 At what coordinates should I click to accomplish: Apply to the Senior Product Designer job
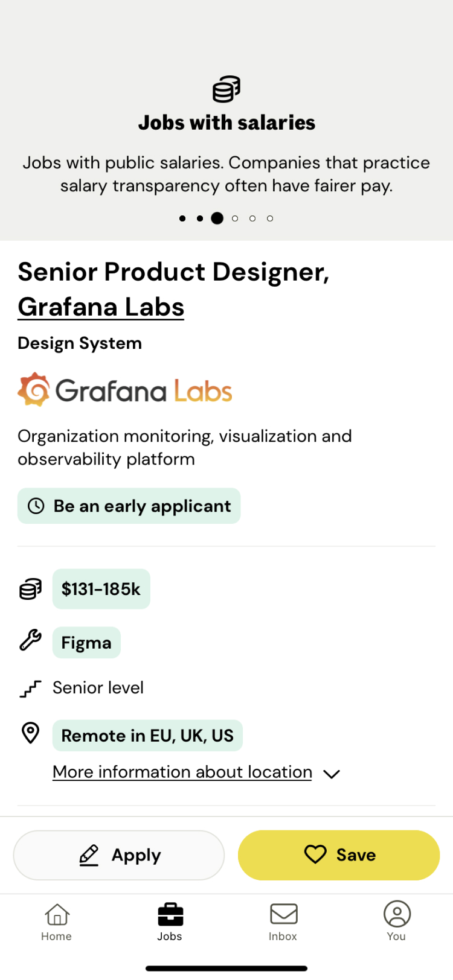(x=119, y=855)
